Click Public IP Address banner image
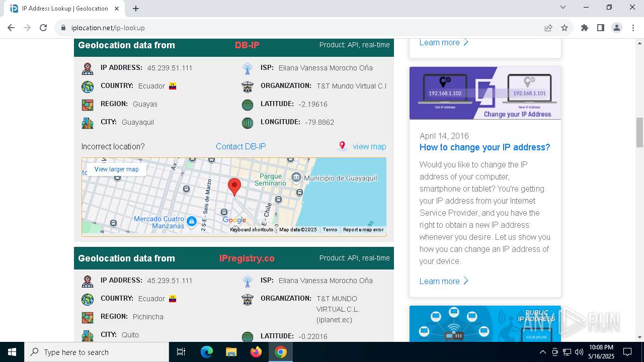The width and height of the screenshot is (644, 362). [485, 324]
